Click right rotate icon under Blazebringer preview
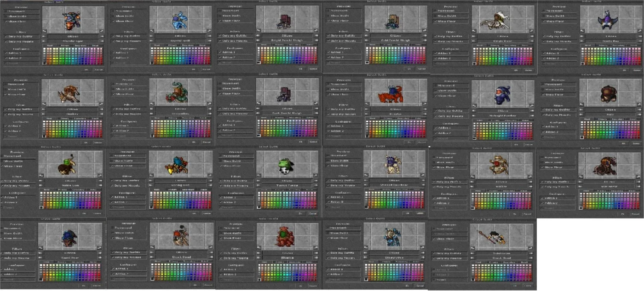 pyautogui.click(x=102, y=31)
